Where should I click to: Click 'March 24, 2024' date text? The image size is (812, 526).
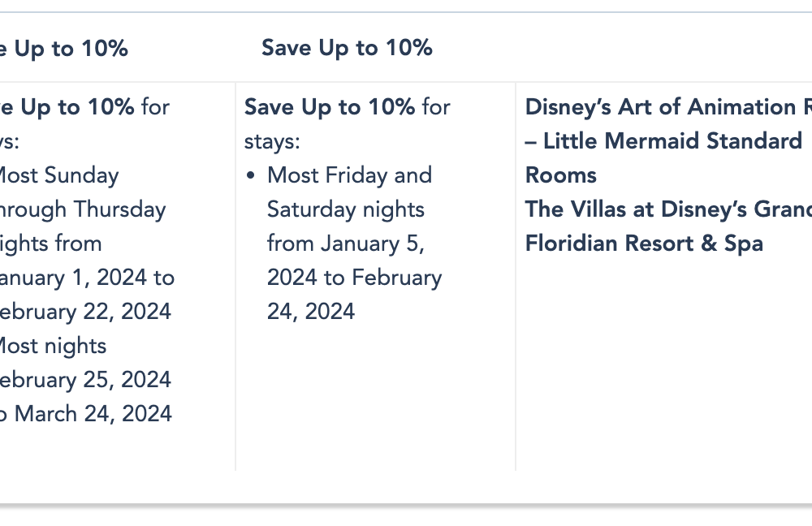click(93, 414)
